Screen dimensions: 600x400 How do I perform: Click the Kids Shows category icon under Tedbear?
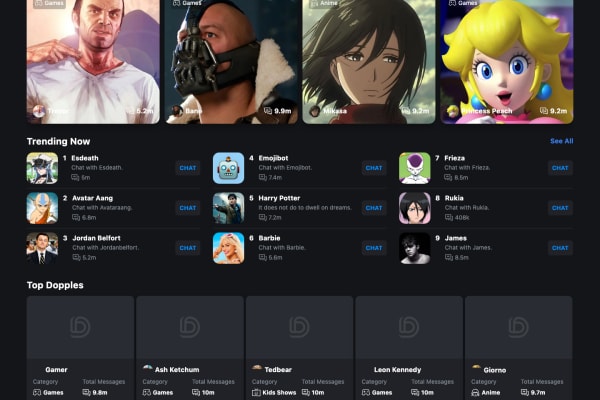pos(256,392)
